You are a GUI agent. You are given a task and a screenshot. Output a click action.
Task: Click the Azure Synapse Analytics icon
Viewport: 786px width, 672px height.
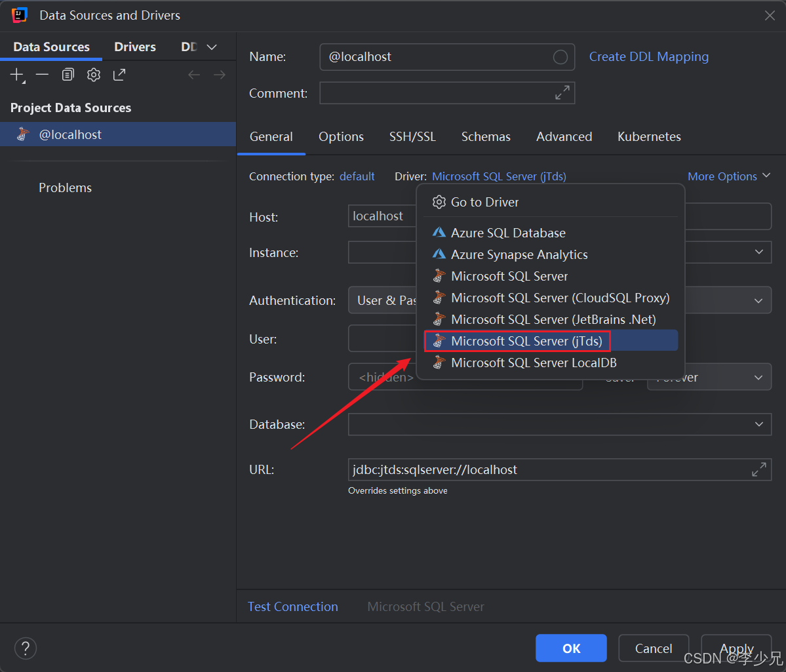click(439, 254)
